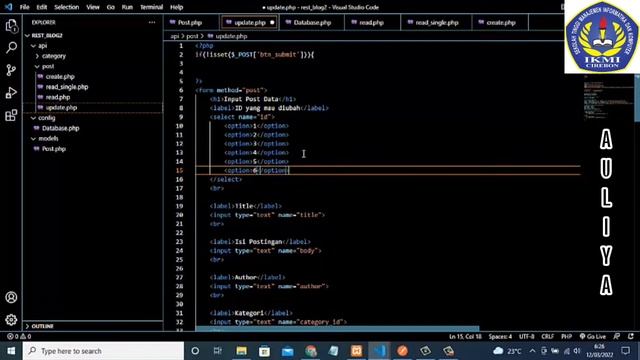
Task: Click the unsaved dot on update.php tab
Action: 272,22
